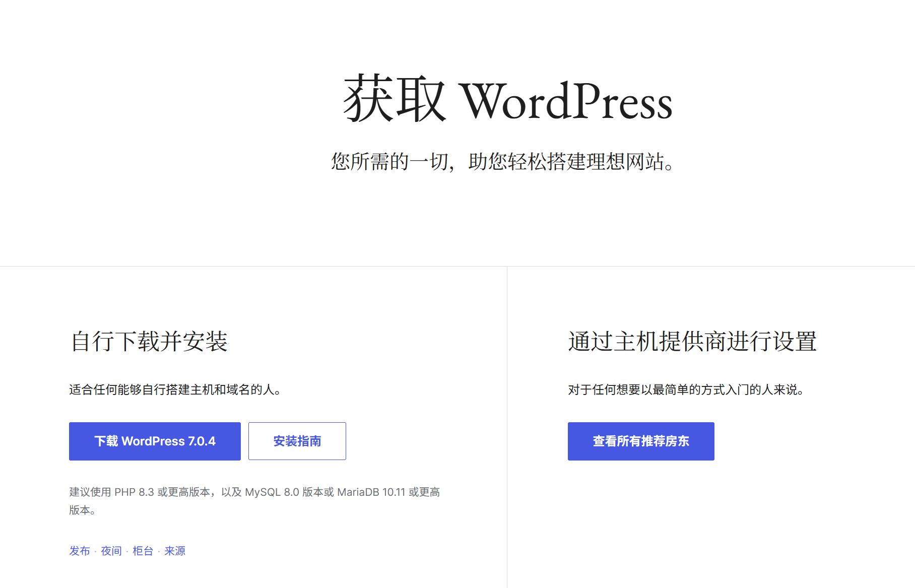Click the 通过主机提供商进行设置 heading

click(692, 341)
